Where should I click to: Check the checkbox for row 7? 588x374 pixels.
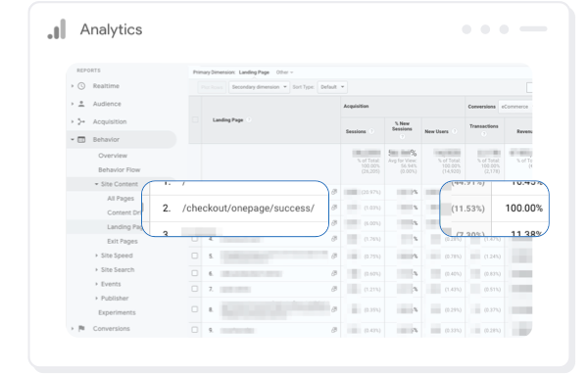pos(195,289)
